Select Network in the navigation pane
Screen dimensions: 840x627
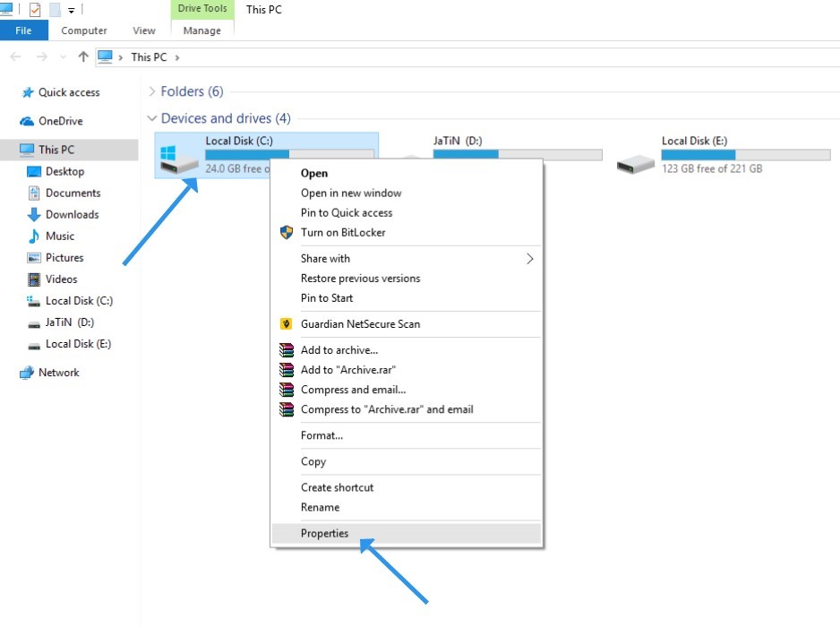(x=58, y=373)
